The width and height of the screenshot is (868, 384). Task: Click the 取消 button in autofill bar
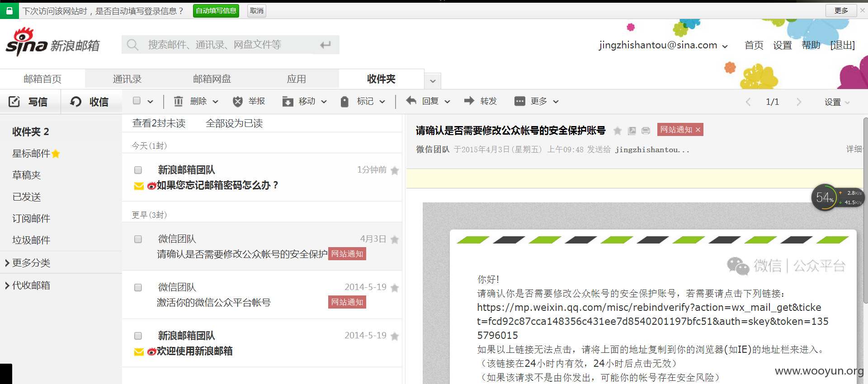pyautogui.click(x=257, y=10)
